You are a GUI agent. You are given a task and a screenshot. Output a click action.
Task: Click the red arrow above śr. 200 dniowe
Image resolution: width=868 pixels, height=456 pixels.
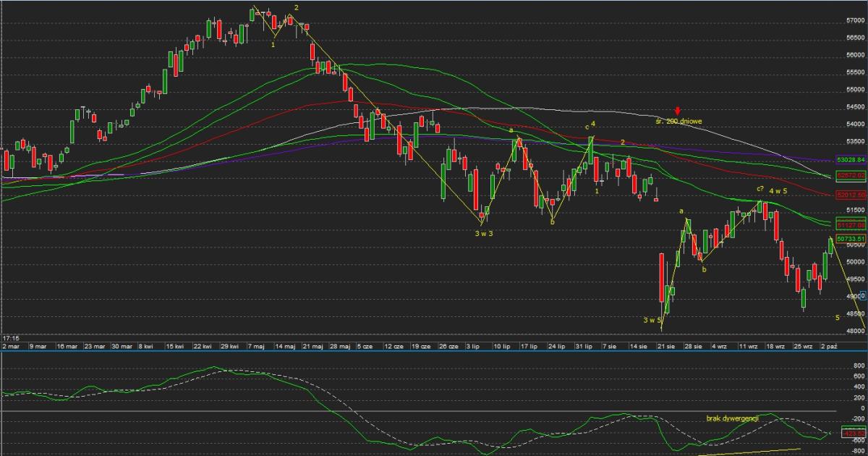pyautogui.click(x=677, y=111)
